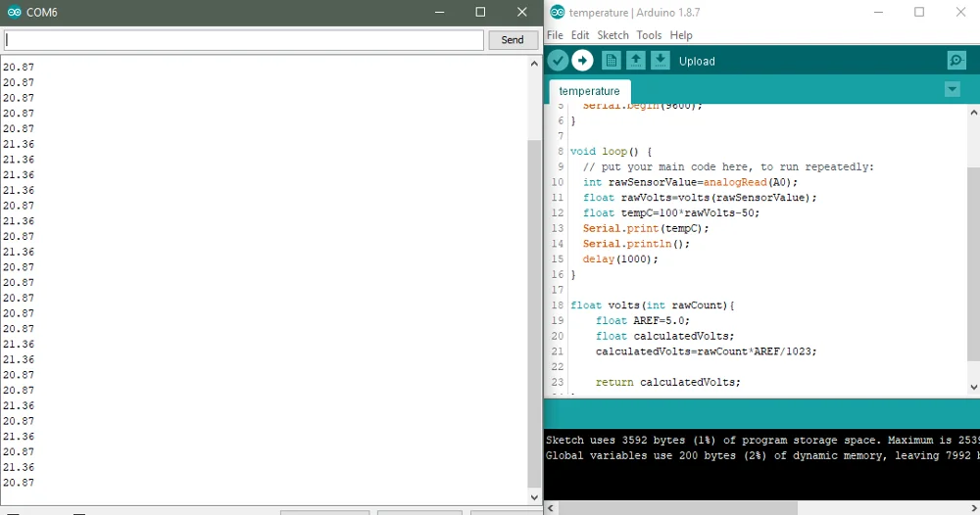Open a sketch with the Open icon
Viewport: 980px width, 515px height.
[x=636, y=61]
